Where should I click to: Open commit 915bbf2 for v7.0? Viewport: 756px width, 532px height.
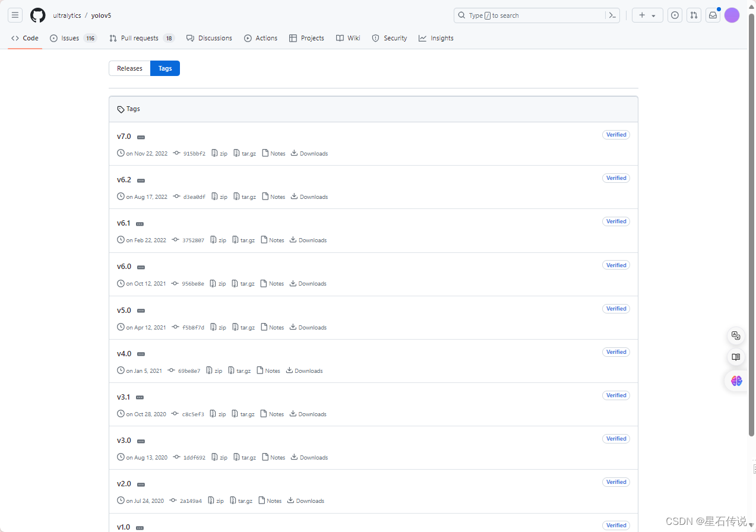189,153
